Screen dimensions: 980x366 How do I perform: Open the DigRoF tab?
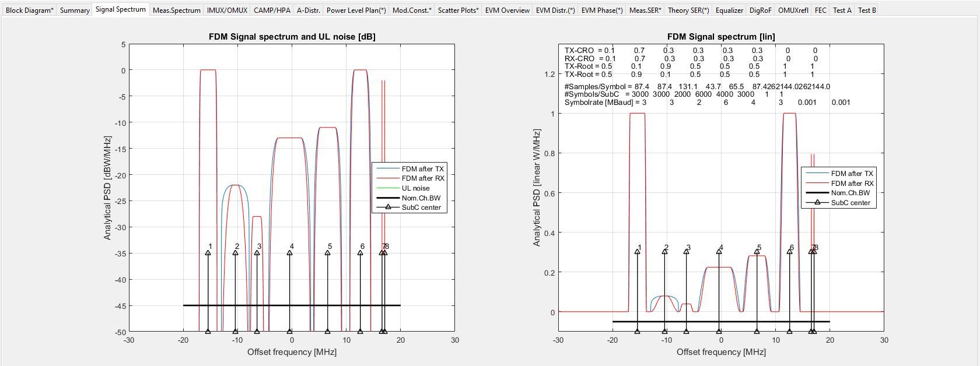pos(761,10)
